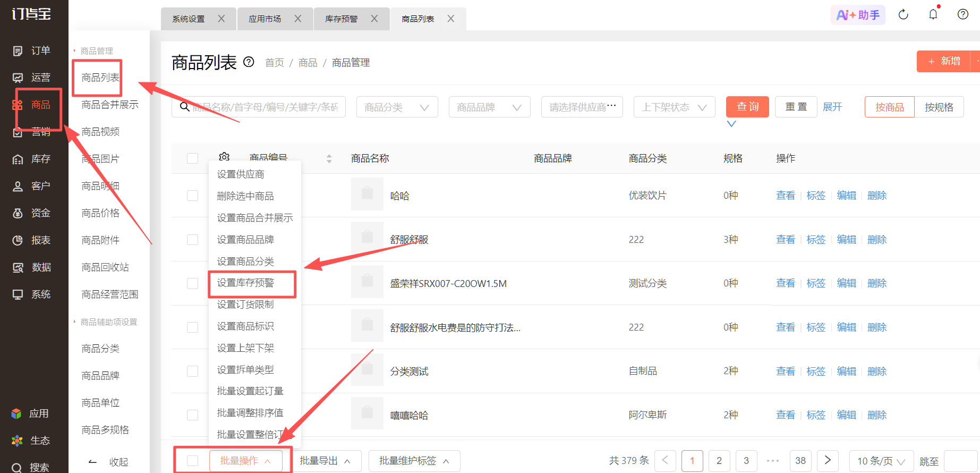
Task: Open the 商品分类 filter dropdown
Action: [x=397, y=107]
